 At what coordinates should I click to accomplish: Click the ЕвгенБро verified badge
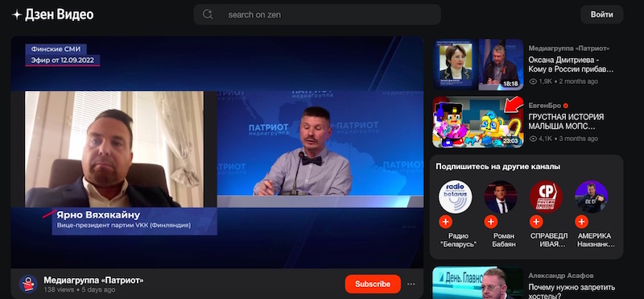(565, 106)
